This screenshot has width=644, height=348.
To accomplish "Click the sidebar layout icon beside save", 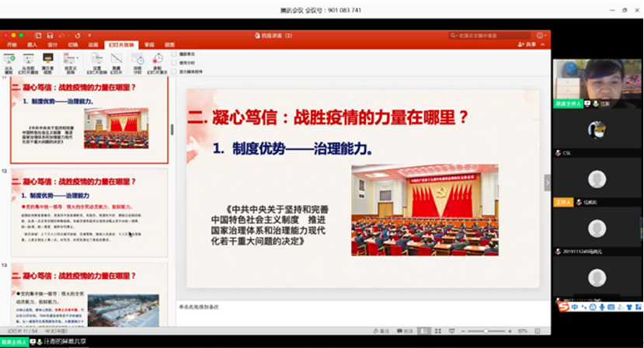I will (x=38, y=36).
